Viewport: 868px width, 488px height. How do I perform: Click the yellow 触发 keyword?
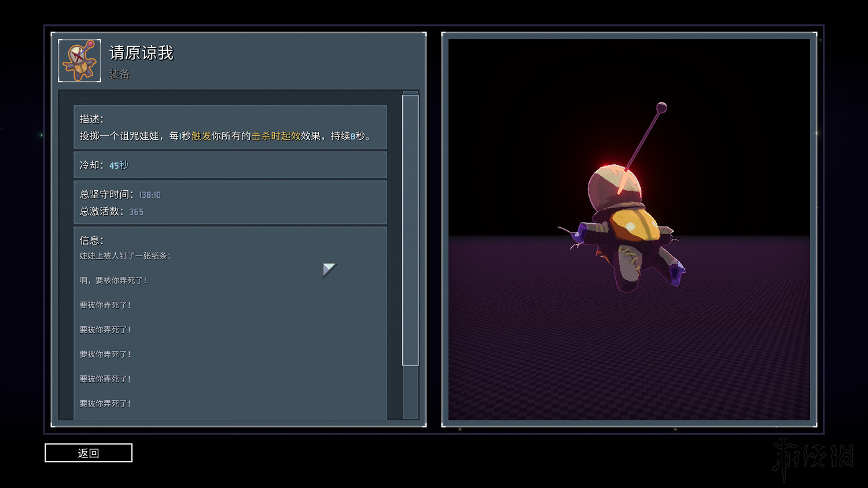click(201, 136)
